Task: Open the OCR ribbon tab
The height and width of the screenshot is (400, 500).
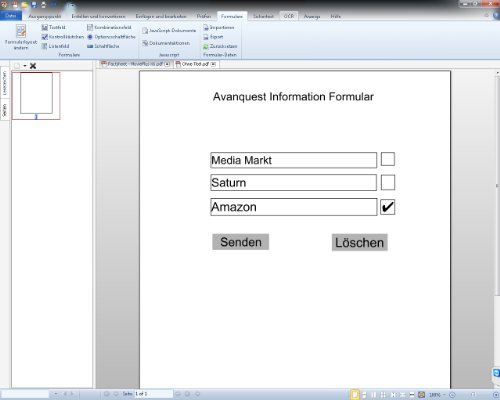Action: pyautogui.click(x=289, y=16)
